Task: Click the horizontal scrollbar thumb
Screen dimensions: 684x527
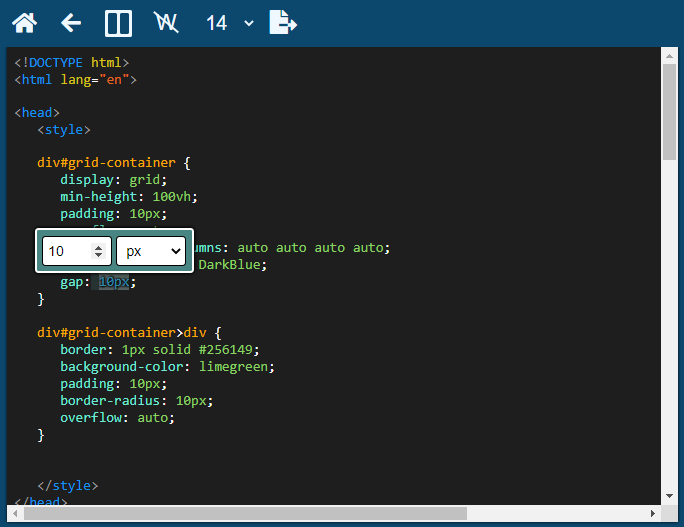Action: tap(245, 513)
